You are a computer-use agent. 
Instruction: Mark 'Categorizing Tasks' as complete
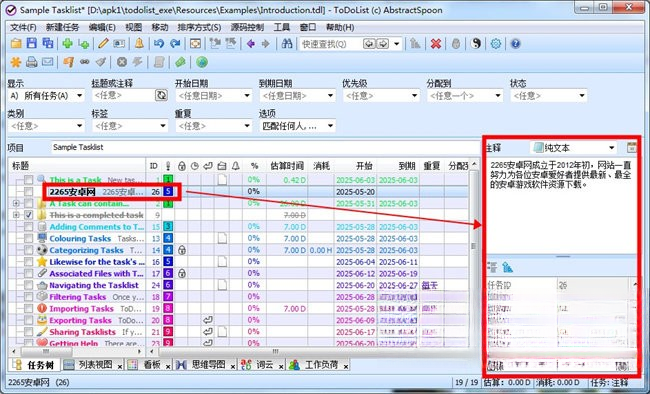(x=29, y=250)
